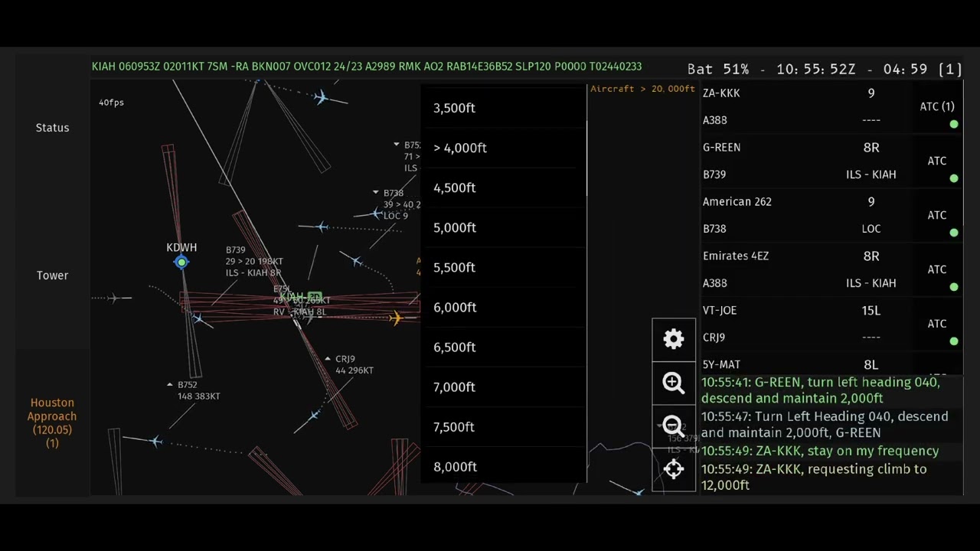
Task: Click green status dot for G-REEN
Action: click(954, 178)
